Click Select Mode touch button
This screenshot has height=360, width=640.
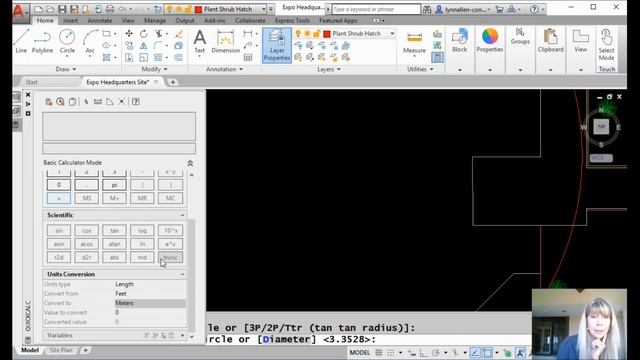pos(606,45)
